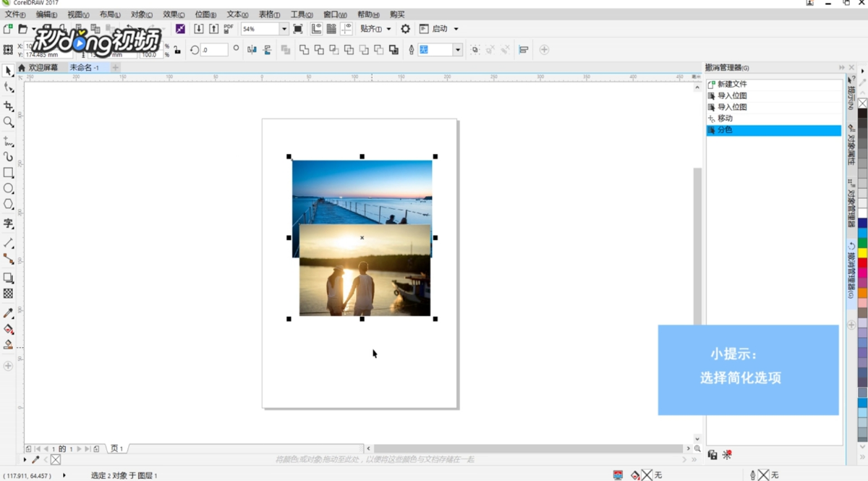Select the Text tool

[8, 224]
